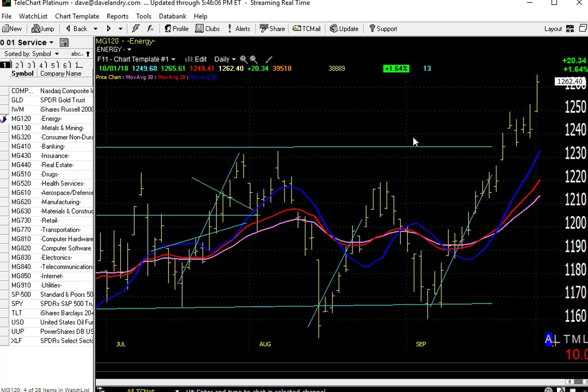Open TCMail
The height and width of the screenshot is (392, 588).
pyautogui.click(x=306, y=29)
